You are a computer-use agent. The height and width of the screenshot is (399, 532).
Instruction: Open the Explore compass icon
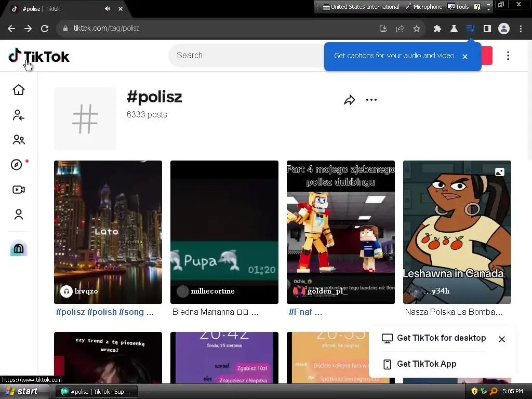[x=17, y=165]
